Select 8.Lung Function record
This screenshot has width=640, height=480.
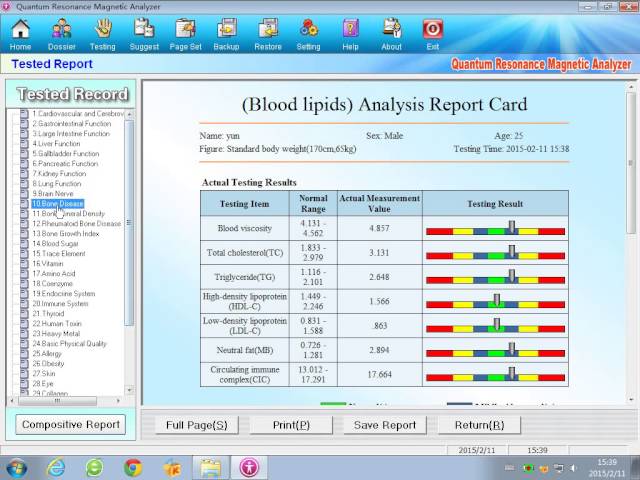point(57,184)
